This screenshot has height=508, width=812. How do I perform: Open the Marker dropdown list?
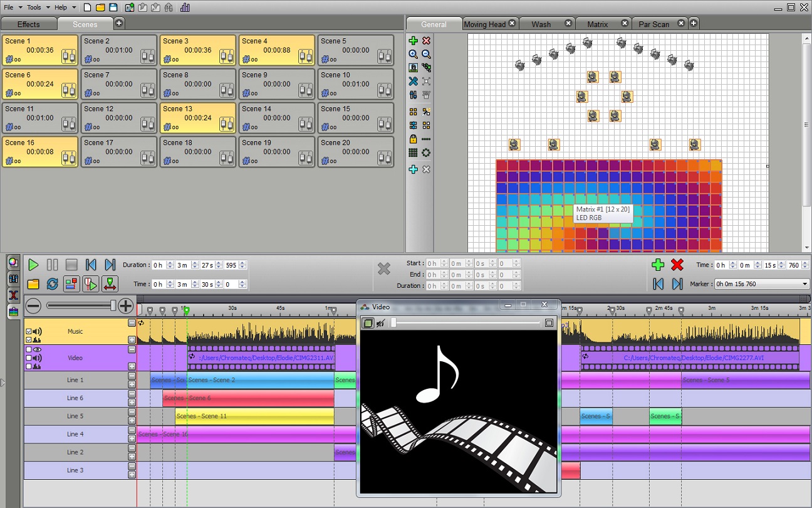point(804,284)
